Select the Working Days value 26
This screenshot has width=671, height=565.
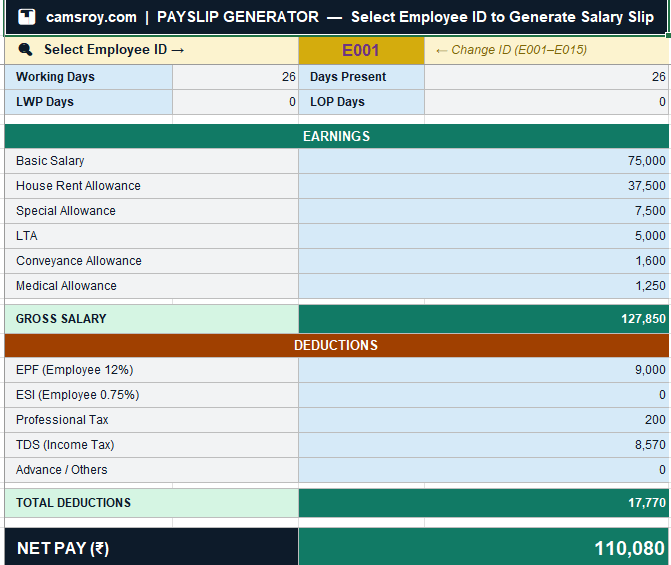click(x=235, y=77)
